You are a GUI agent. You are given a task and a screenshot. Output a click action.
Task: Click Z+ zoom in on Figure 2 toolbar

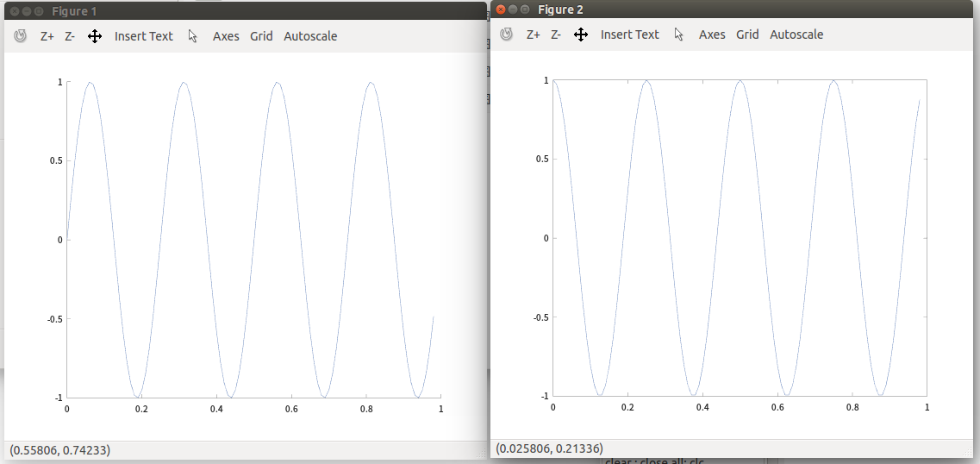pos(534,34)
